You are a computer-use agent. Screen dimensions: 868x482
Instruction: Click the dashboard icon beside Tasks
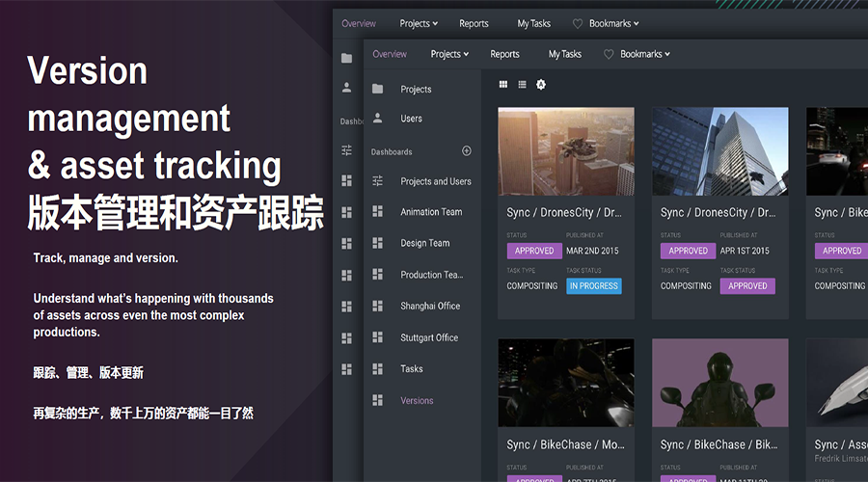pos(377,368)
